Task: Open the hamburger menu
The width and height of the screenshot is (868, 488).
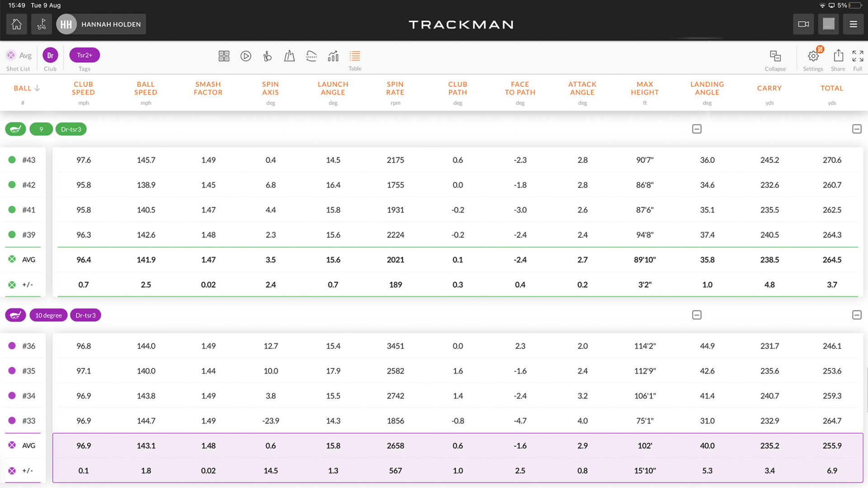Action: pos(854,24)
